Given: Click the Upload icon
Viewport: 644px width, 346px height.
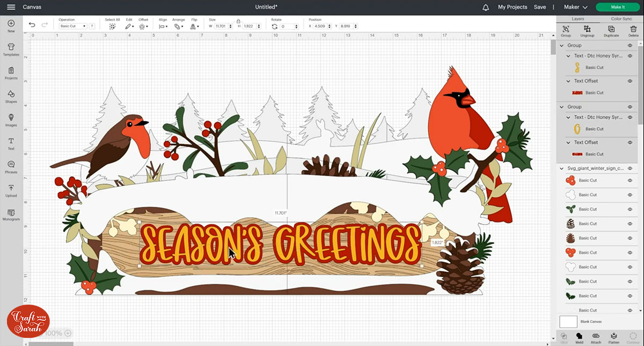Looking at the screenshot, I should [x=11, y=190].
